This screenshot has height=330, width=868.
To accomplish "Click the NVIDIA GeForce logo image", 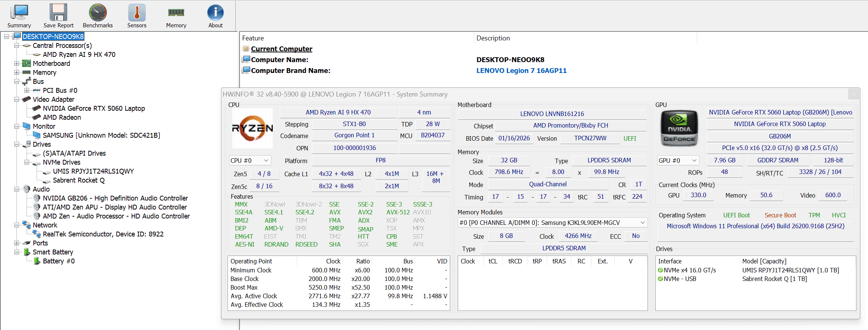I will 679,128.
